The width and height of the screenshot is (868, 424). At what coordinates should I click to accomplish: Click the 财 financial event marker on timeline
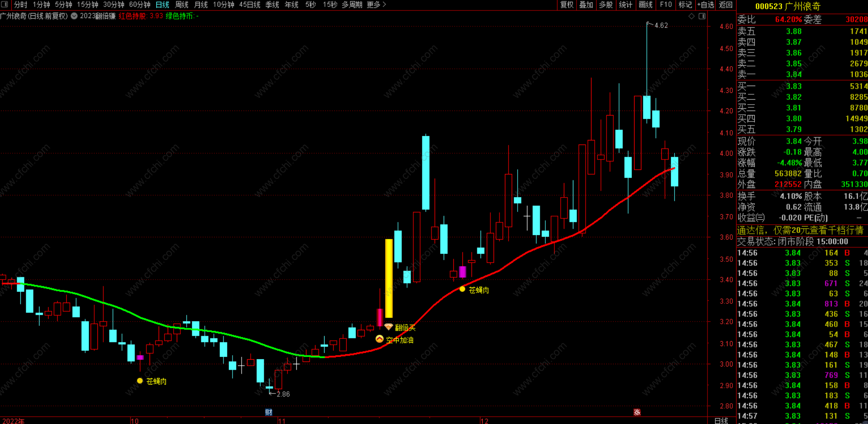pos(269,412)
